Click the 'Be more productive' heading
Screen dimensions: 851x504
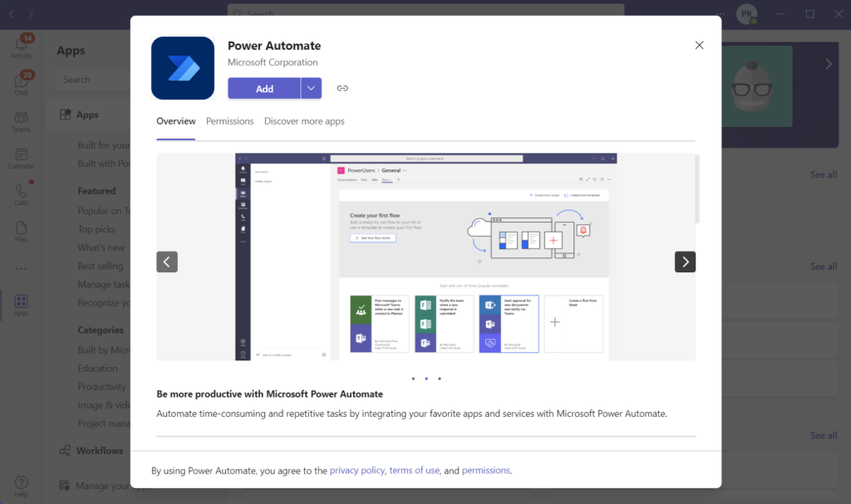(x=270, y=394)
